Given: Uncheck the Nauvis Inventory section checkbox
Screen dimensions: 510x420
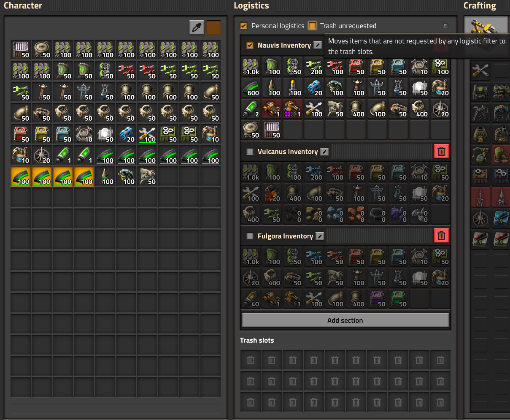Looking at the screenshot, I should click(250, 45).
